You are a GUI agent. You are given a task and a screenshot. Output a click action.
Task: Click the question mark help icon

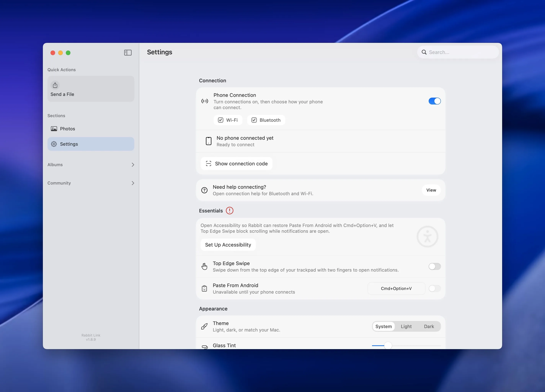coord(205,190)
